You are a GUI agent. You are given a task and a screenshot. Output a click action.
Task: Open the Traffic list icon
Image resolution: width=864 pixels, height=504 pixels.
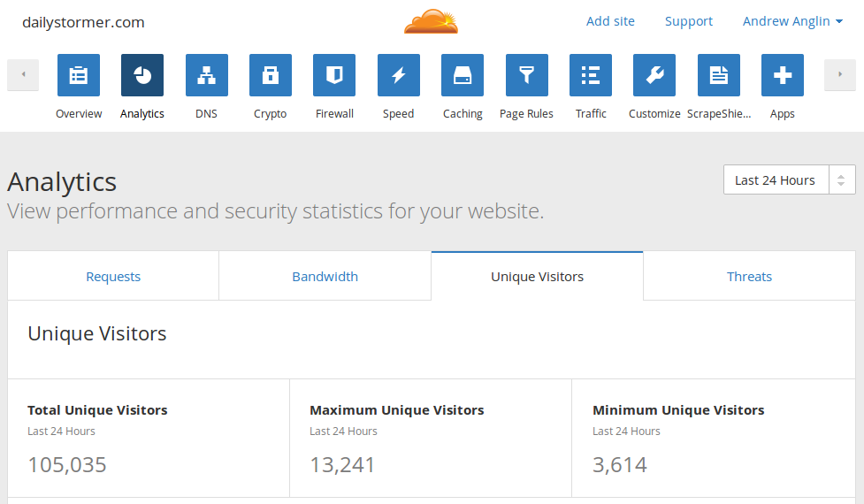(591, 75)
